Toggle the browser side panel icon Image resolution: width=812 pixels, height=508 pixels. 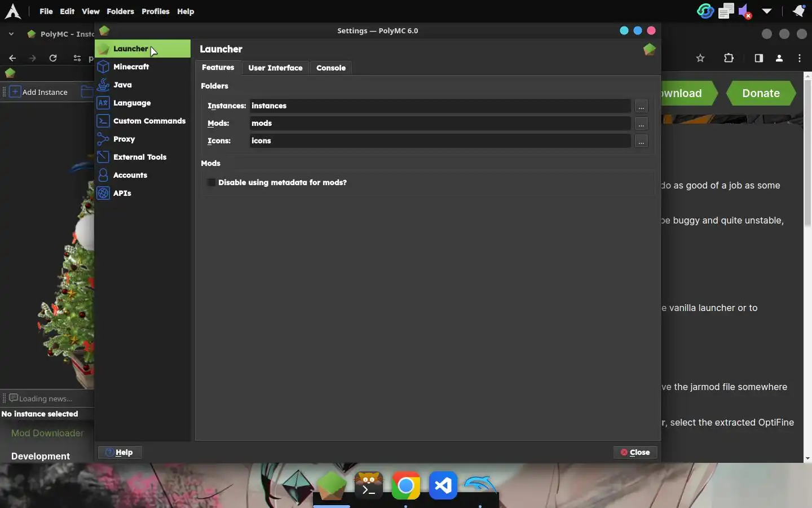coord(758,58)
